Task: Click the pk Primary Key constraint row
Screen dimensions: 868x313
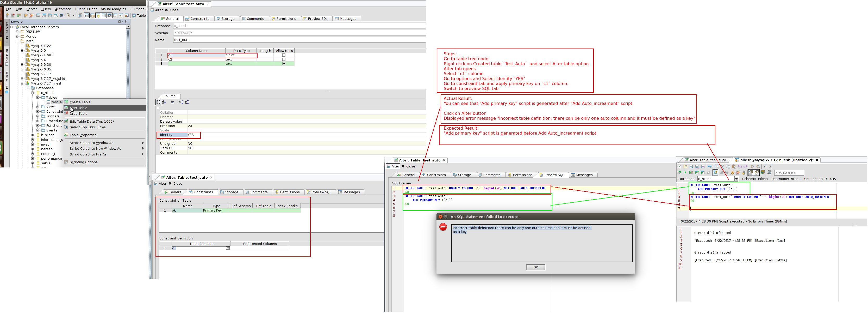Action: [230, 210]
